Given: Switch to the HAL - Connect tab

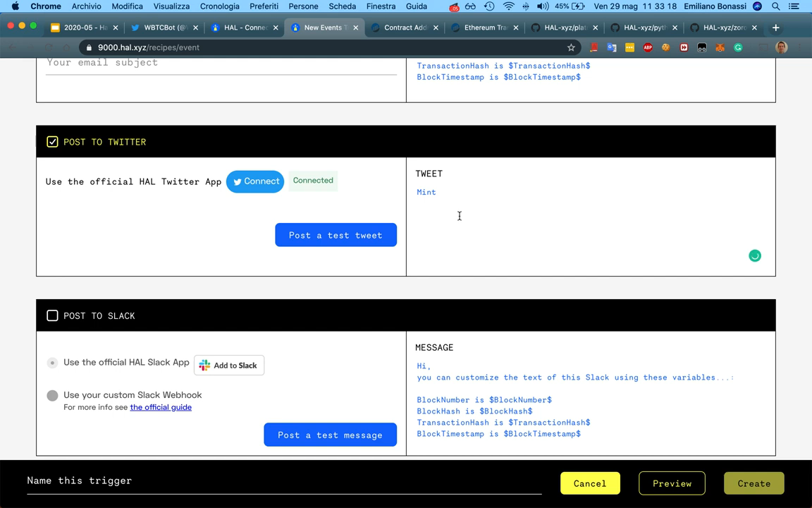Looking at the screenshot, I should click(x=244, y=28).
